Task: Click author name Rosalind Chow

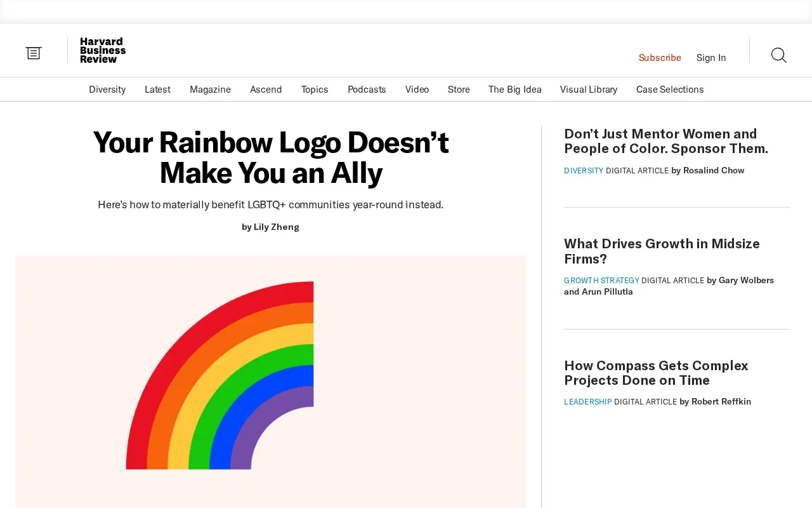Action: 714,170
